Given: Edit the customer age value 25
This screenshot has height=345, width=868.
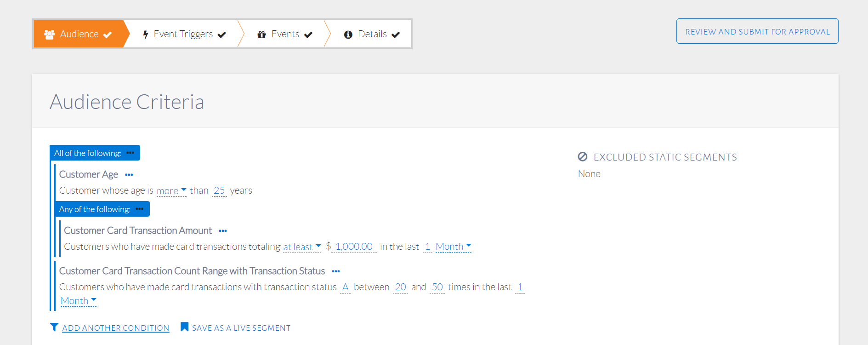Looking at the screenshot, I should point(219,190).
